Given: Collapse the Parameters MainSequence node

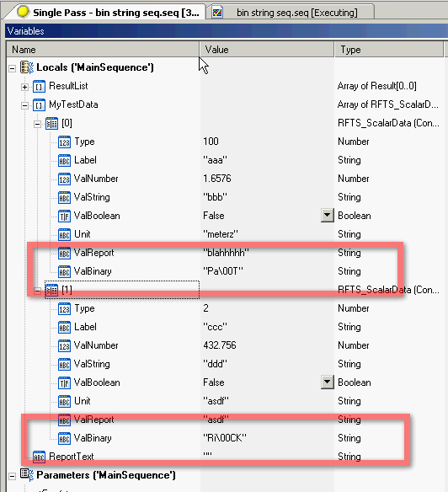Looking at the screenshot, I should coord(12,476).
